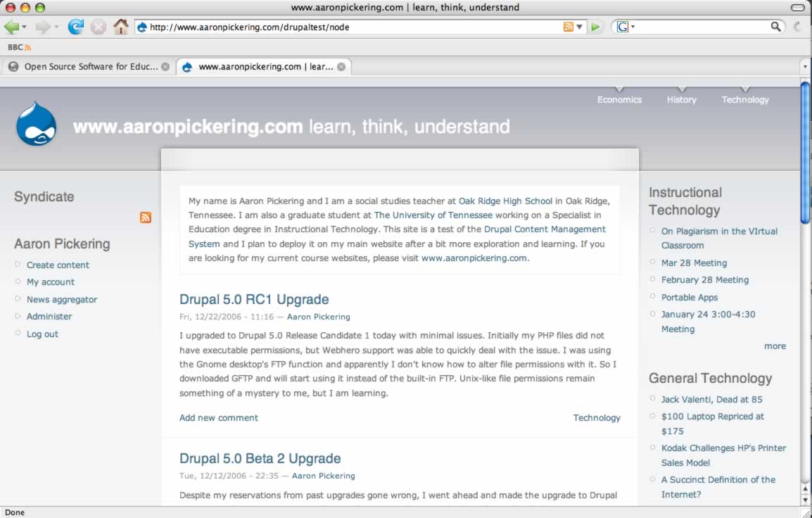Click the Log out link

[42, 334]
